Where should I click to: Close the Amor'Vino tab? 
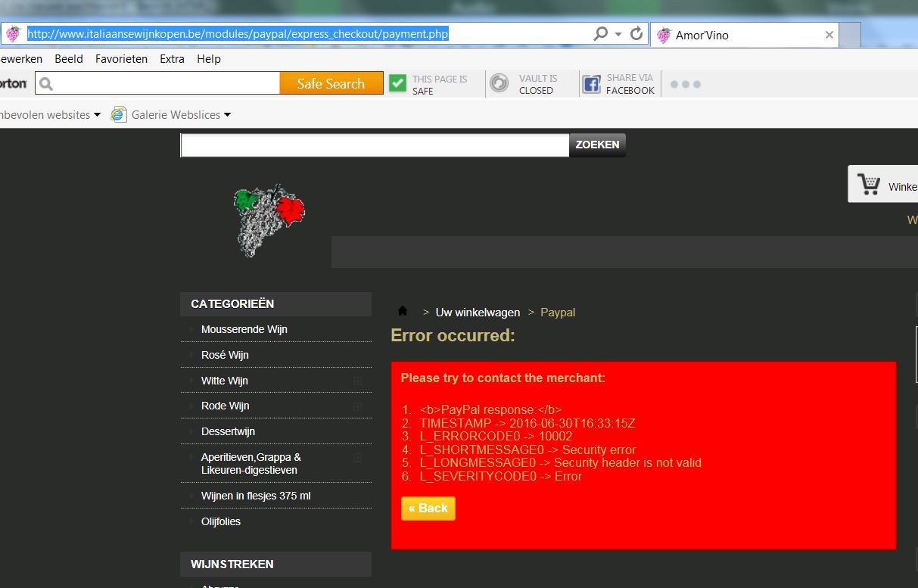click(x=829, y=35)
